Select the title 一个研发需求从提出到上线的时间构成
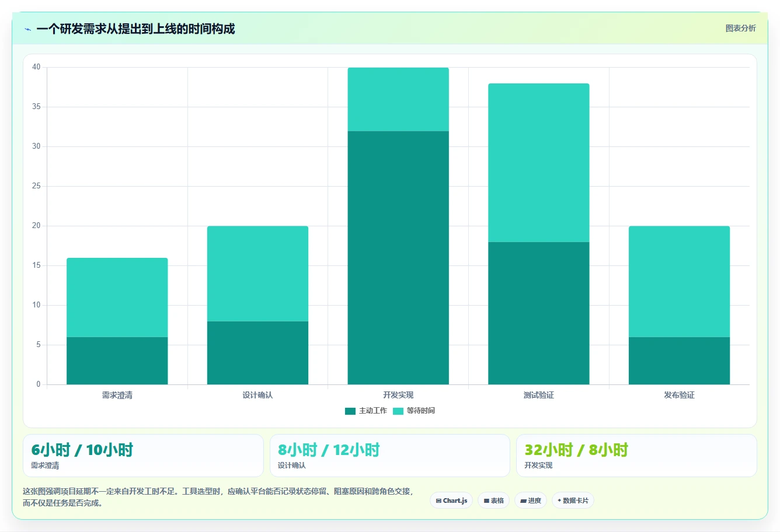Screen dimensions: 780x532 135,29
